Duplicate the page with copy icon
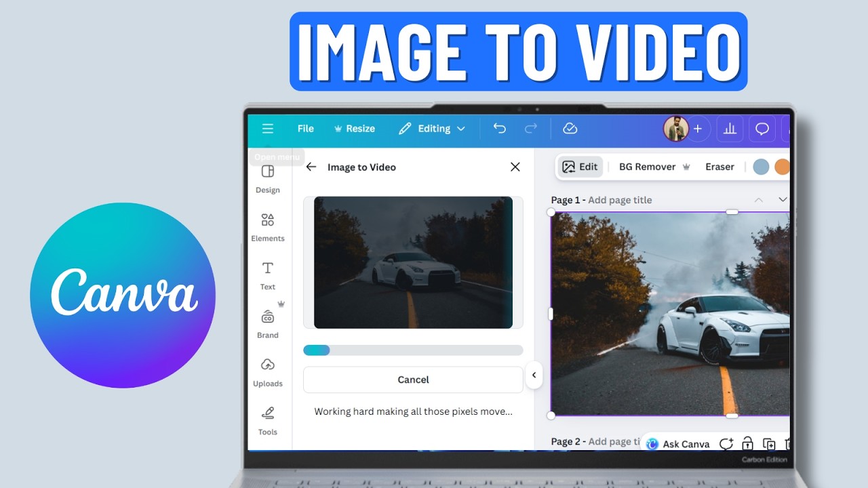 [769, 444]
